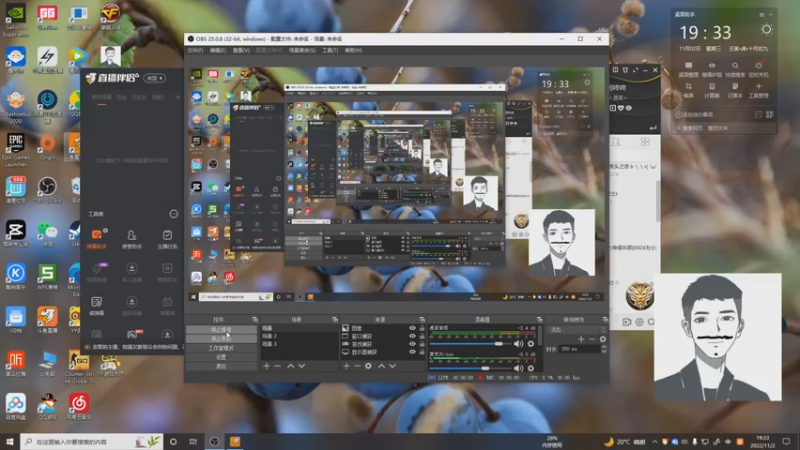
Task: Toggle lock on 窗口捕获 source
Action: (422, 336)
